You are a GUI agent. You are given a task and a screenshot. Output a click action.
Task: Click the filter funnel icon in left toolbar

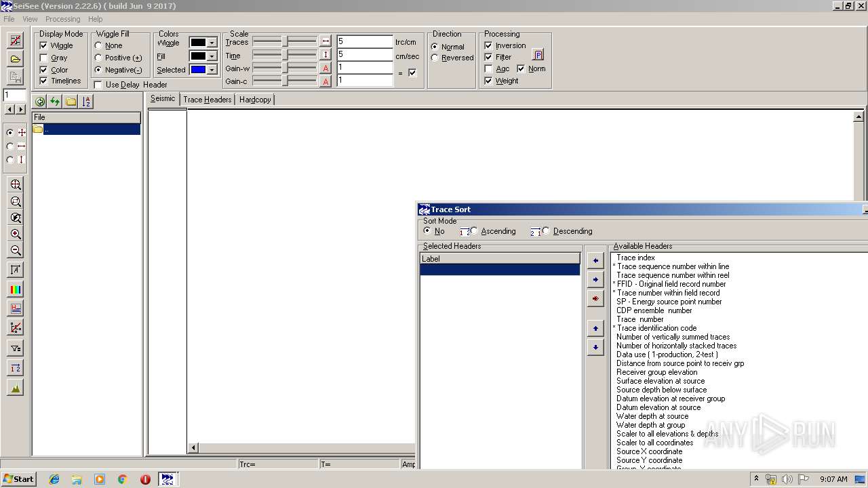pos(16,348)
